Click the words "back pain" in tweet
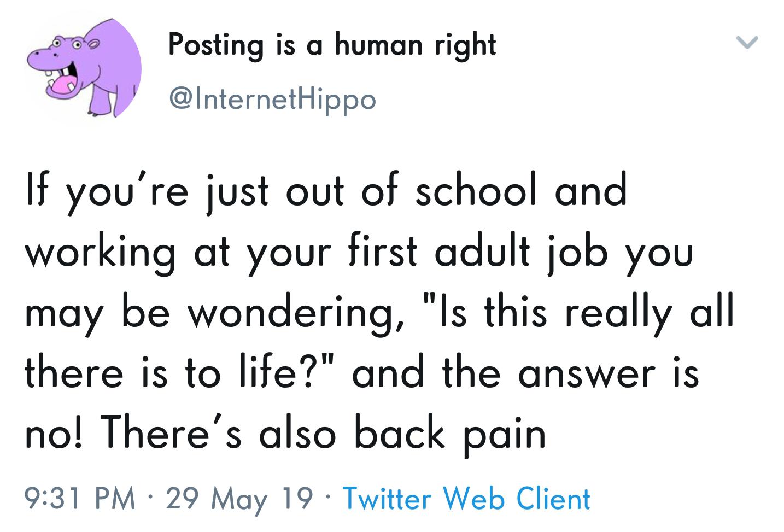The width and height of the screenshot is (784, 532). pos(449,434)
